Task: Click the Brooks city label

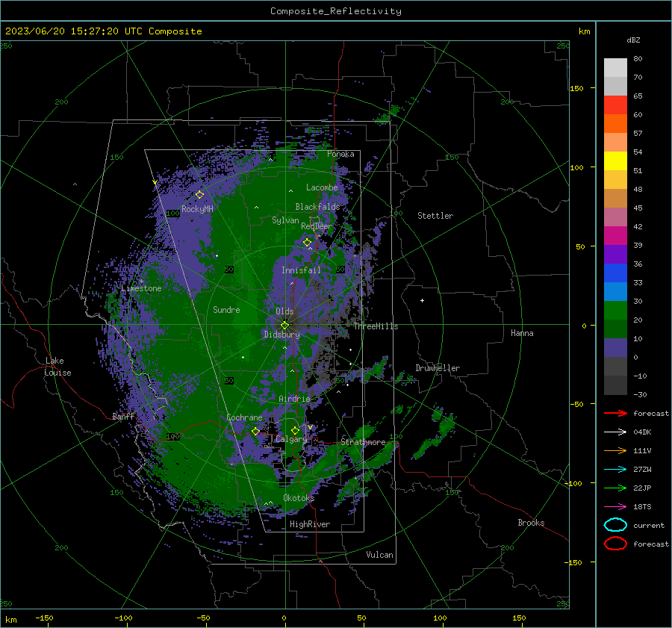Action: 531,523
